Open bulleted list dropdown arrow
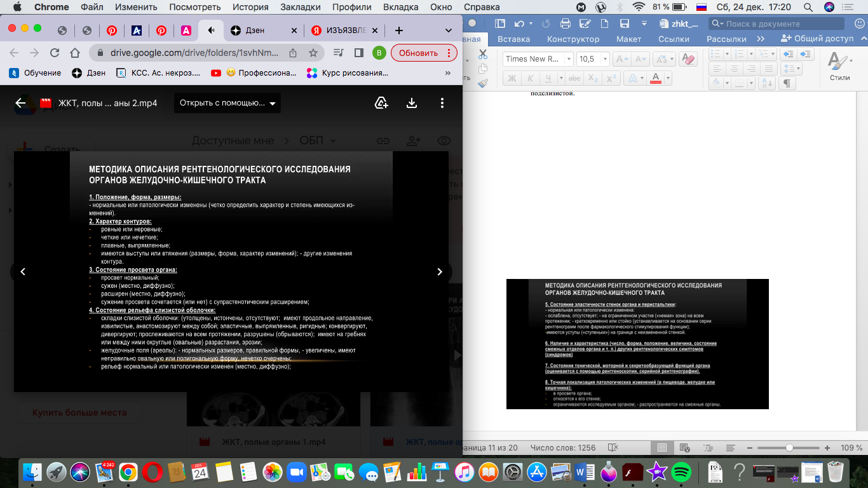Screen dimensions: 868x488 726,54
